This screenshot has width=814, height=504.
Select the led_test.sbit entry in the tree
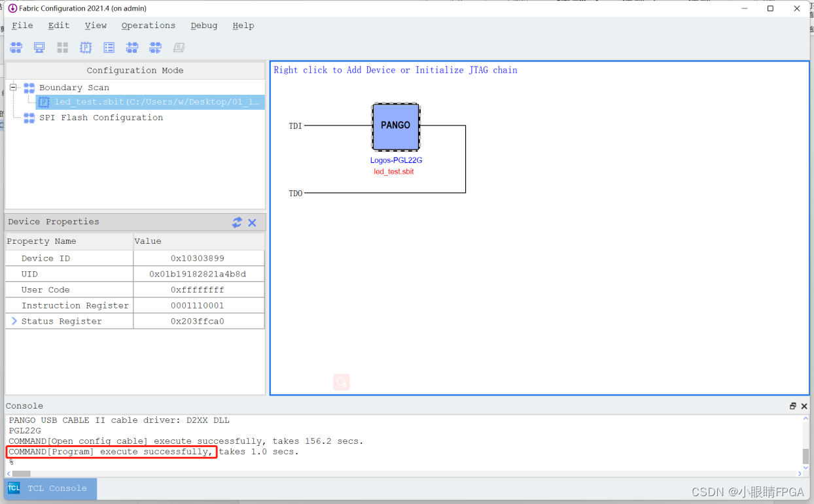(x=157, y=102)
